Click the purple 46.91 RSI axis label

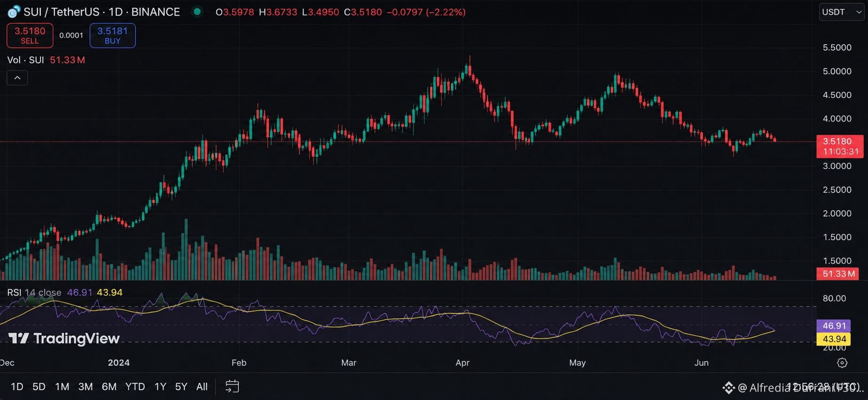pos(834,326)
